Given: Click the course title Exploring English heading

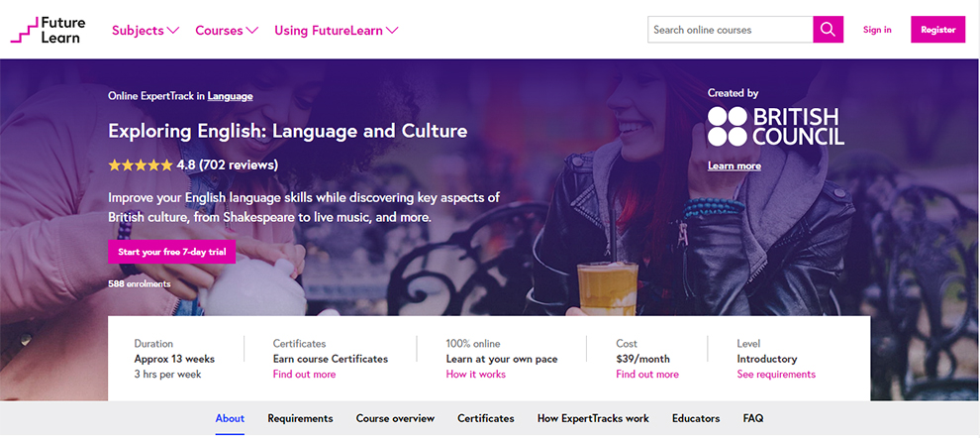Looking at the screenshot, I should coord(287,132).
